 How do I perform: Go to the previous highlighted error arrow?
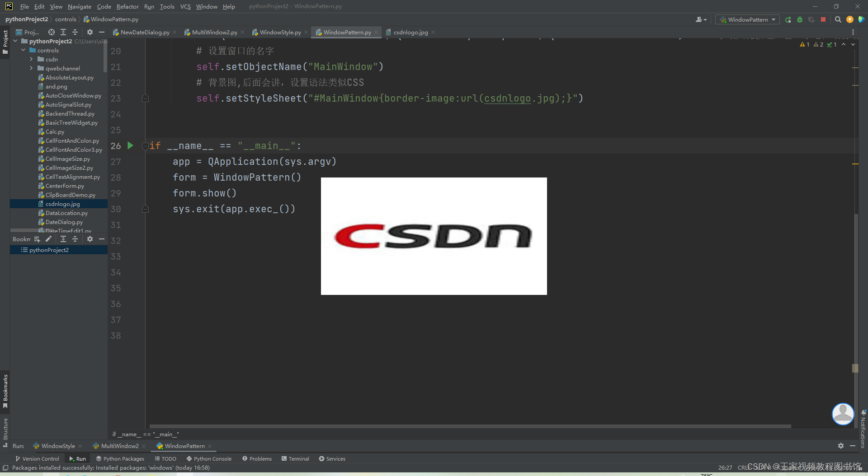pos(844,44)
